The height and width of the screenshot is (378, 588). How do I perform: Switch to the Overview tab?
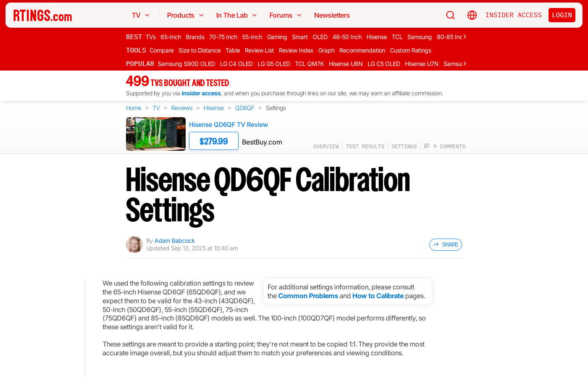click(326, 147)
